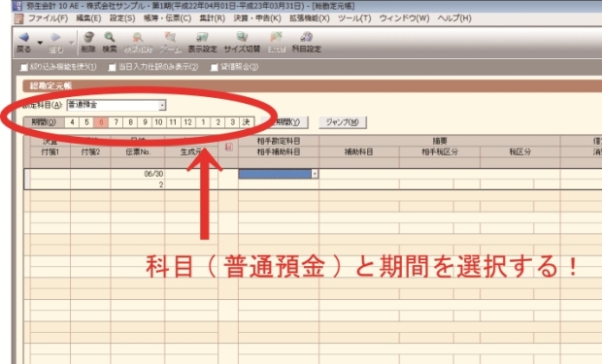The height and width of the screenshot is (364, 602).
Task: Click the 検索解除 toolbar icon
Action: pyautogui.click(x=138, y=37)
